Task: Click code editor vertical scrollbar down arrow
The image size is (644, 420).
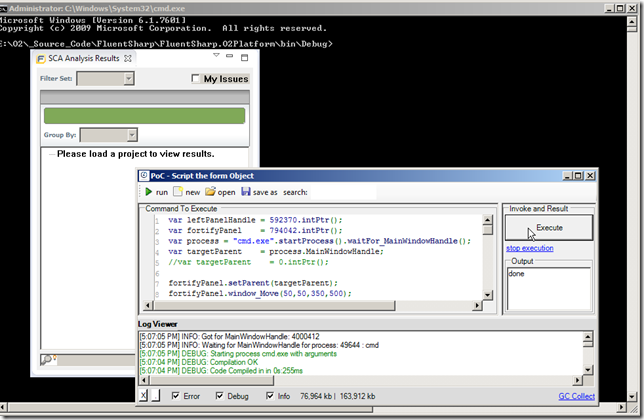Action: click(x=488, y=295)
